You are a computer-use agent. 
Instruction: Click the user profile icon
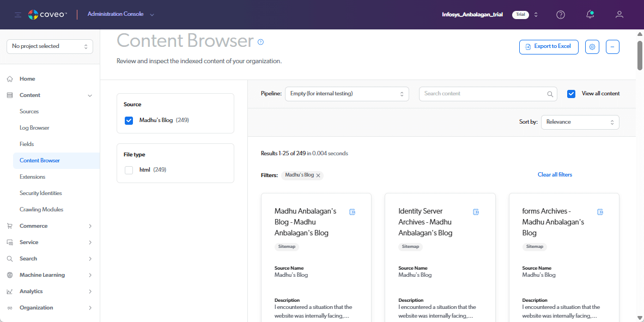(x=619, y=15)
